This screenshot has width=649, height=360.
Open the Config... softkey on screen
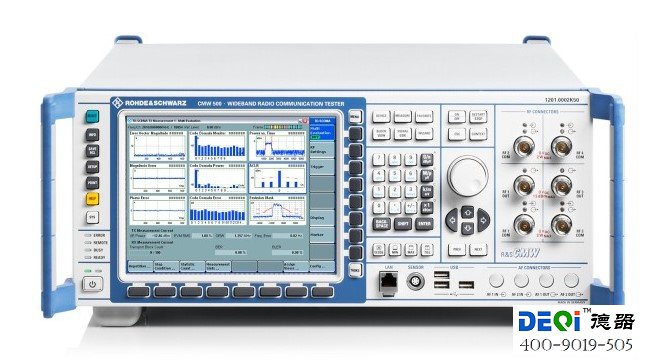pos(322,266)
